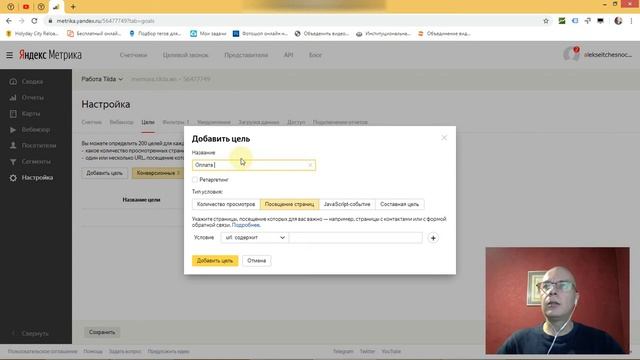The image size is (640, 360).
Task: Open the Holyday City bookmark
Action: [32, 33]
